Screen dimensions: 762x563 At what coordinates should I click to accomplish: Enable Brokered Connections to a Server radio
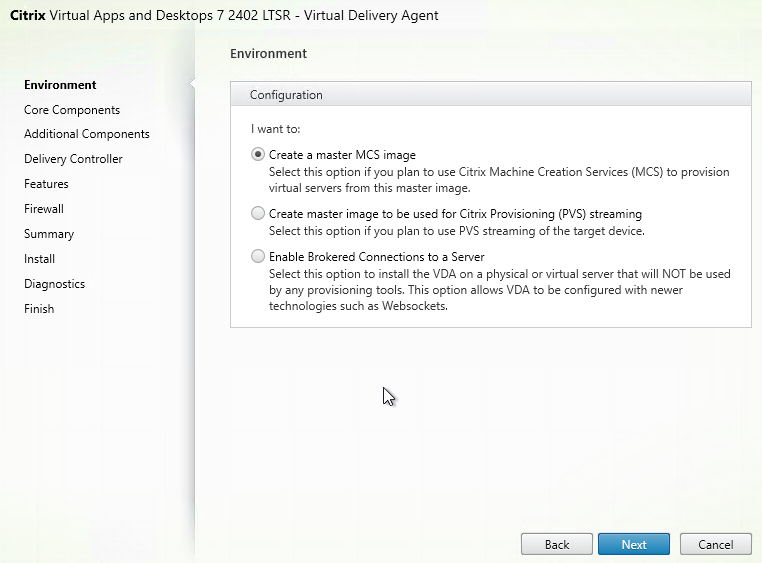click(258, 256)
